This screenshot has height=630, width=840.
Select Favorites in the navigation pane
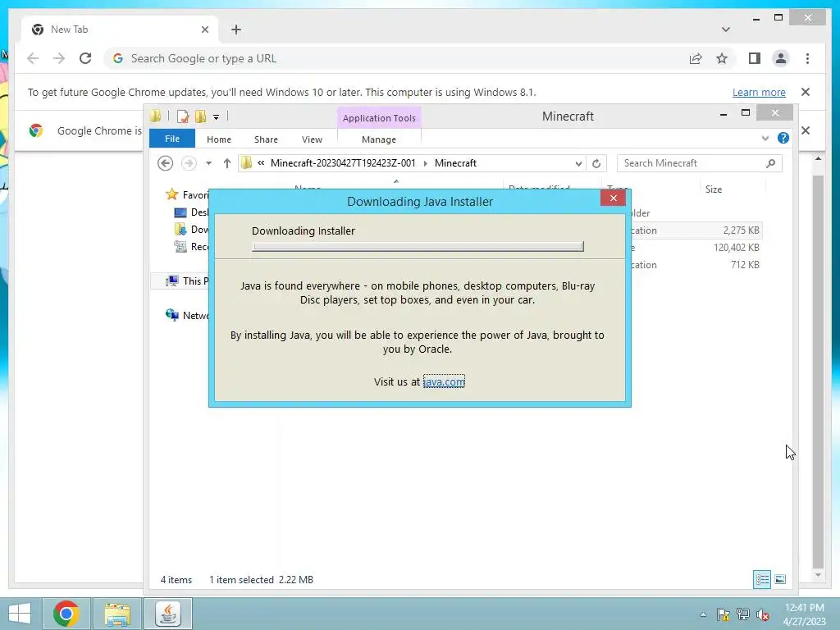tap(188, 194)
